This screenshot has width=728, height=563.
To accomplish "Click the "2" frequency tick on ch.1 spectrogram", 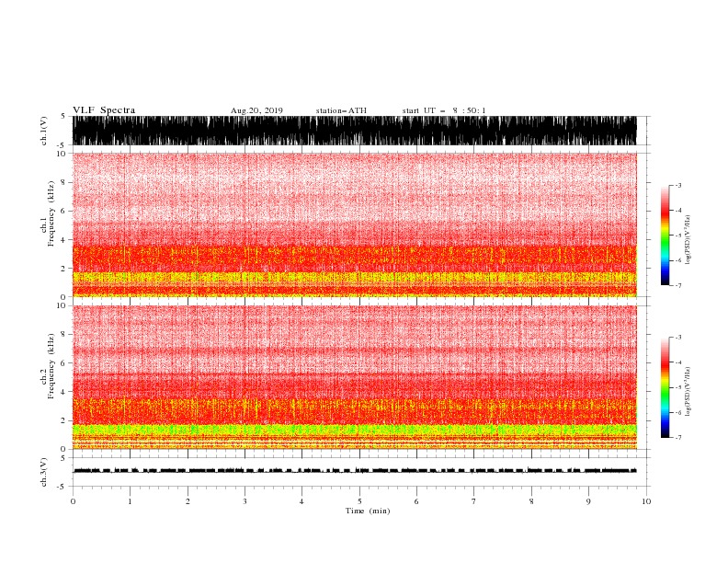I will coord(64,269).
